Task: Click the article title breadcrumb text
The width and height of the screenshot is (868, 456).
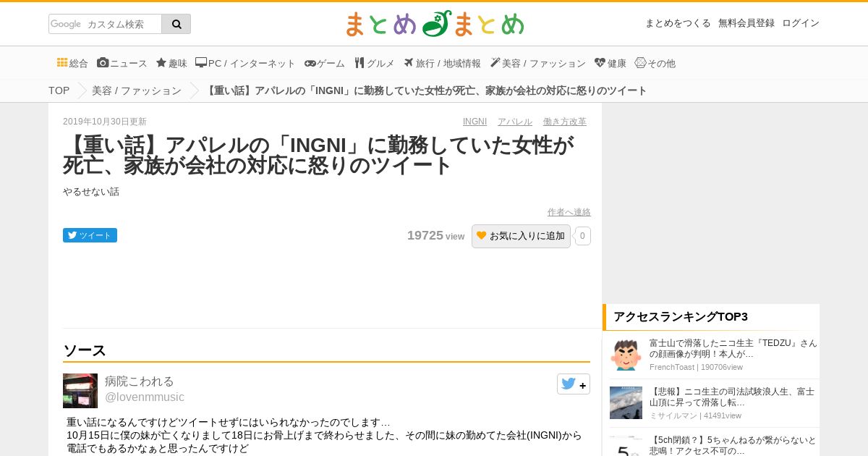Action: 426,90
